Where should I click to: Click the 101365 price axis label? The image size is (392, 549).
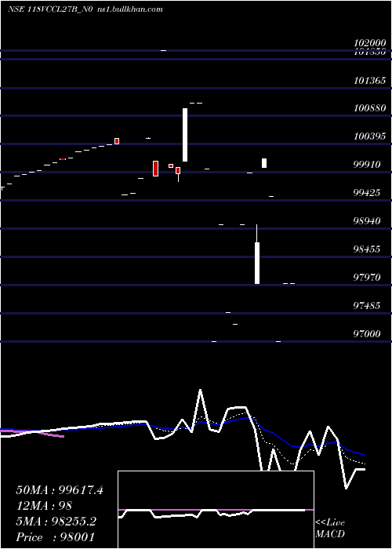tap(369, 81)
